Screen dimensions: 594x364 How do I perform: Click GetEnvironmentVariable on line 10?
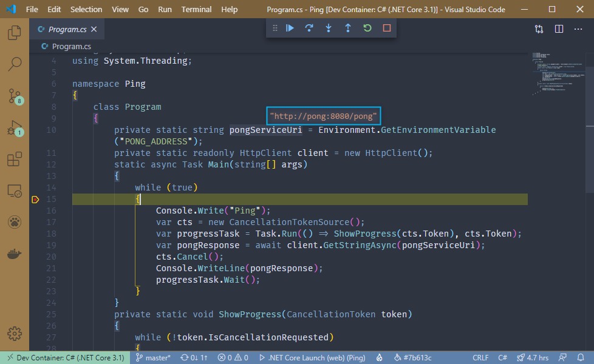(439, 130)
